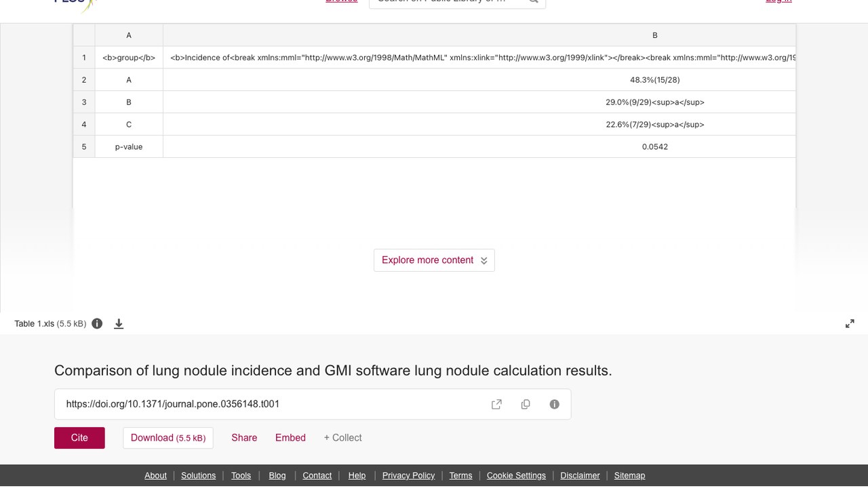Expand the Explore more content section
868x488 pixels.
pos(434,260)
